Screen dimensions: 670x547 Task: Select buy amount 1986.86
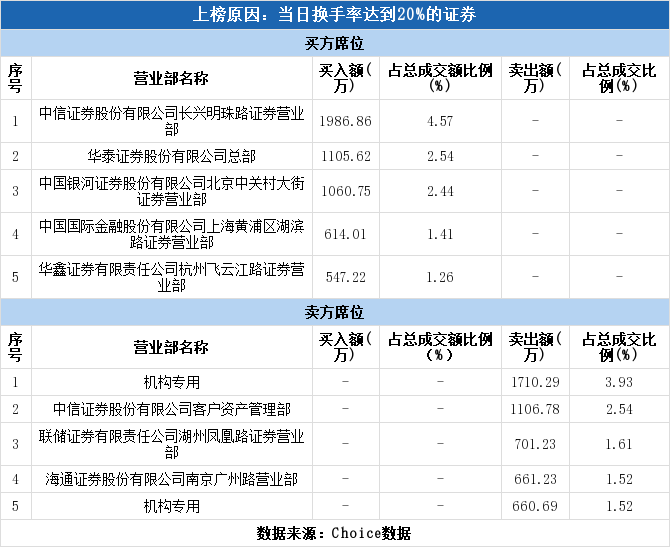pyautogui.click(x=345, y=121)
